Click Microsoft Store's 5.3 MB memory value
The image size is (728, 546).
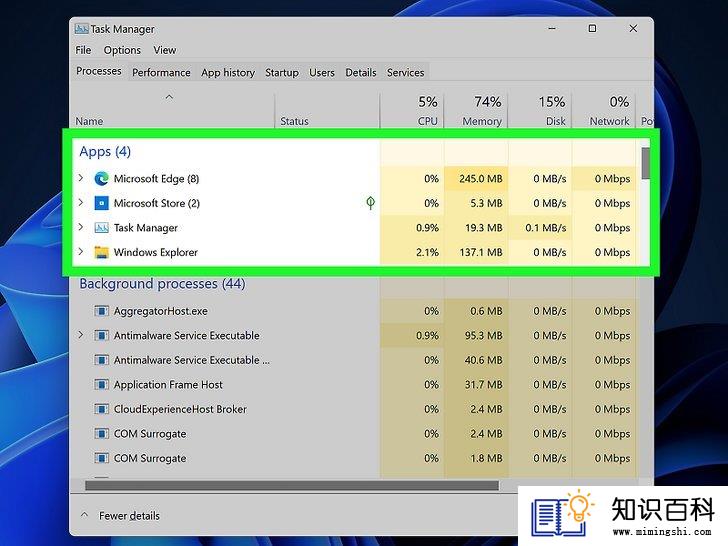[486, 203]
